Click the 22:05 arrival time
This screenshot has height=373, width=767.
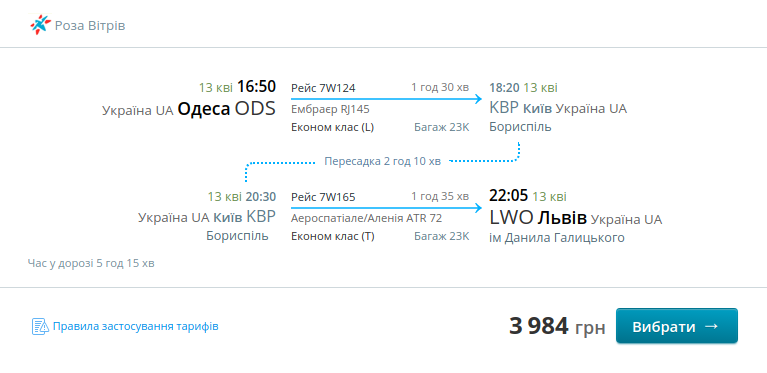[x=509, y=196]
